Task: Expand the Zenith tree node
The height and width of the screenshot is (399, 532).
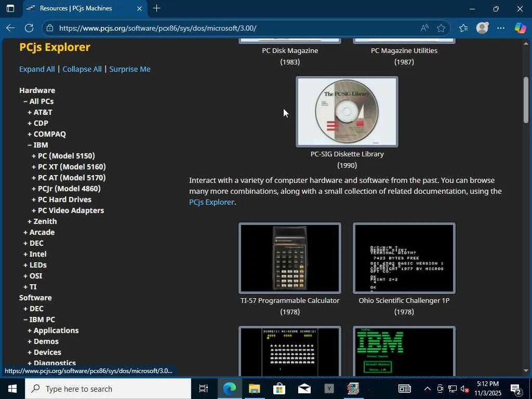Action: [x=42, y=221]
